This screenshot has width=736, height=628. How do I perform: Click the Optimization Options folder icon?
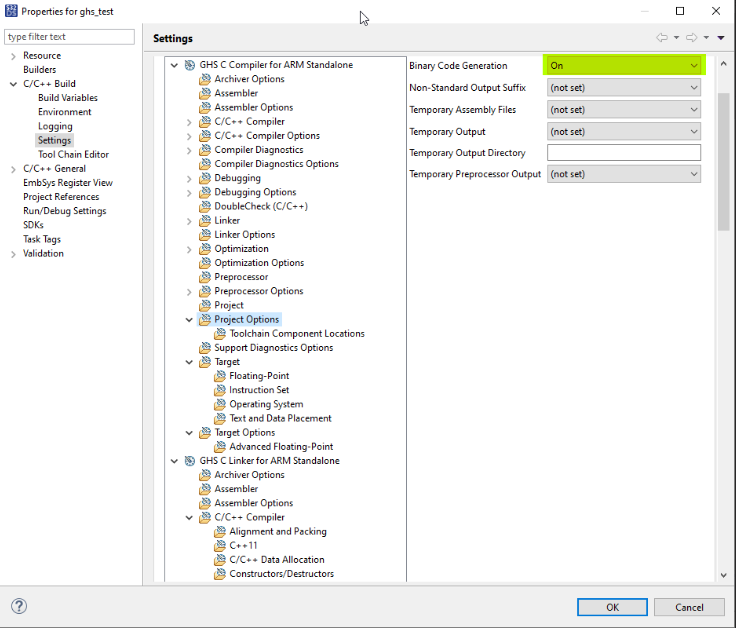click(205, 263)
